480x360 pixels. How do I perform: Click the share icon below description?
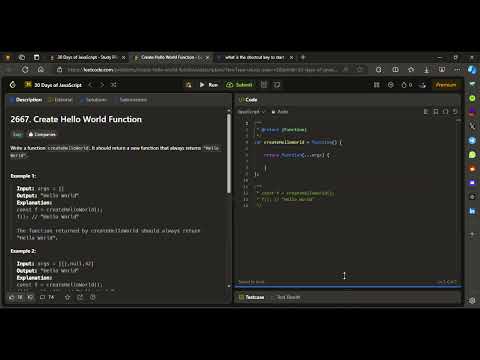point(80,297)
